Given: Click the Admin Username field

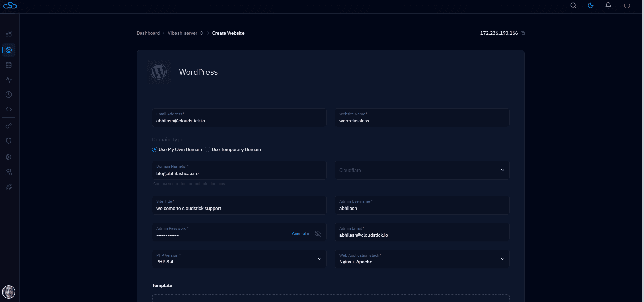Looking at the screenshot, I should coord(422,205).
